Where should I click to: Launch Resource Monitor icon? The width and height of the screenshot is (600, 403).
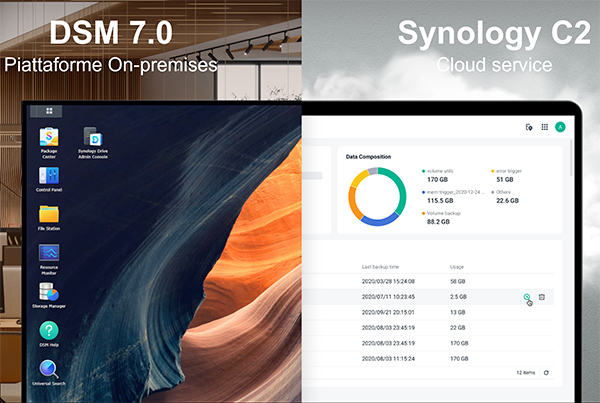coord(49,253)
